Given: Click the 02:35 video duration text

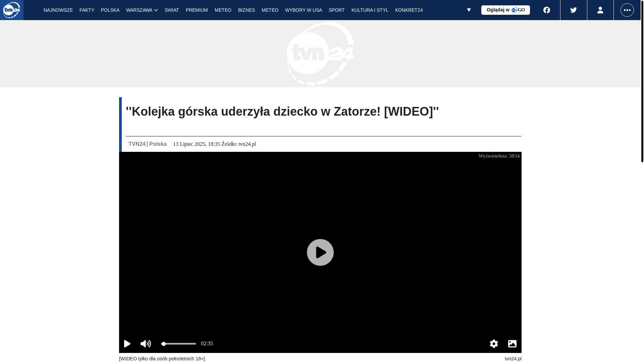Looking at the screenshot, I should 207,344.
